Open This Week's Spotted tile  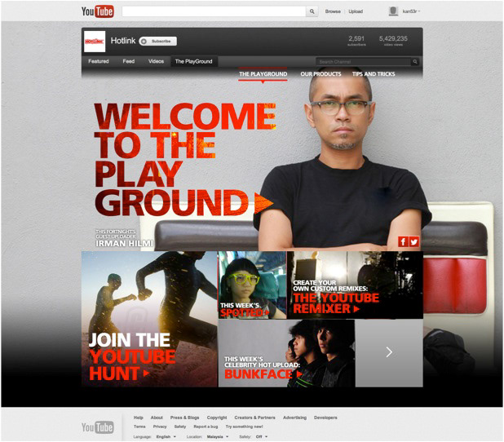click(252, 285)
